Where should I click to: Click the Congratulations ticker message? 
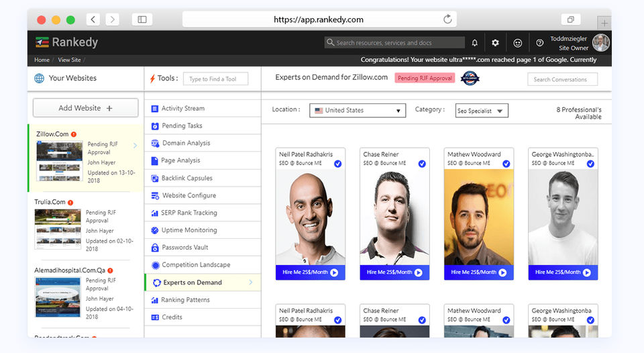(x=478, y=60)
